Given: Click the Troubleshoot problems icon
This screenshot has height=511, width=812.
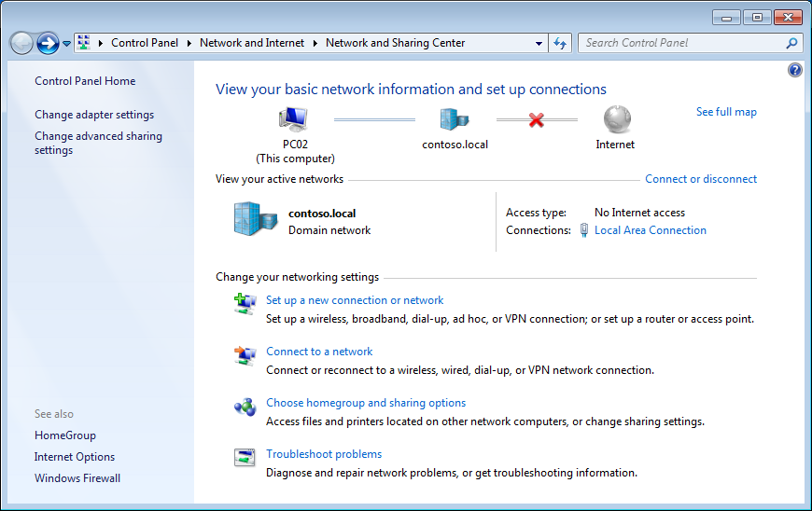Looking at the screenshot, I should 244,457.
